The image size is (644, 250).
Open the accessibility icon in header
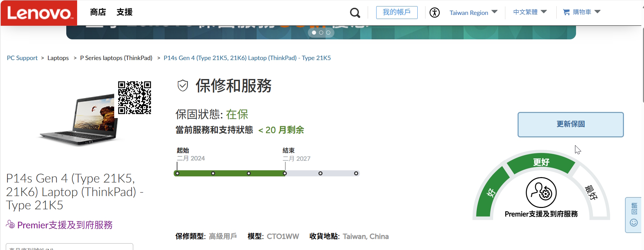point(435,13)
